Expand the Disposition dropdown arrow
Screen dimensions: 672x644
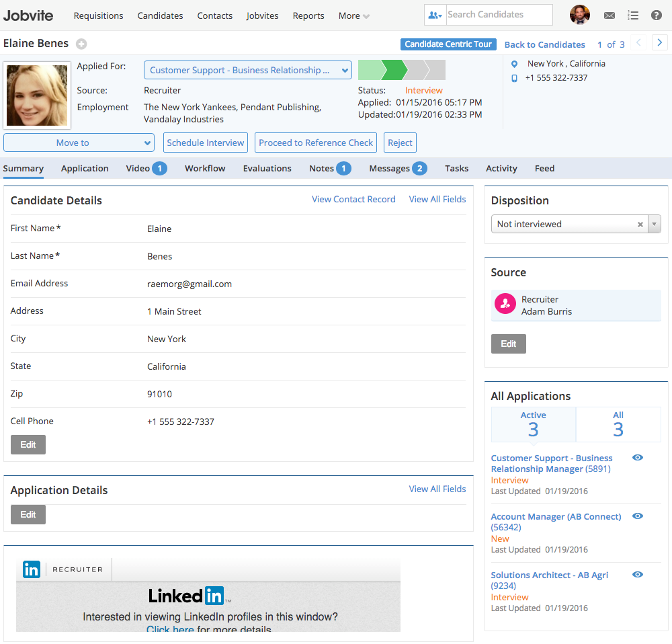[654, 225]
